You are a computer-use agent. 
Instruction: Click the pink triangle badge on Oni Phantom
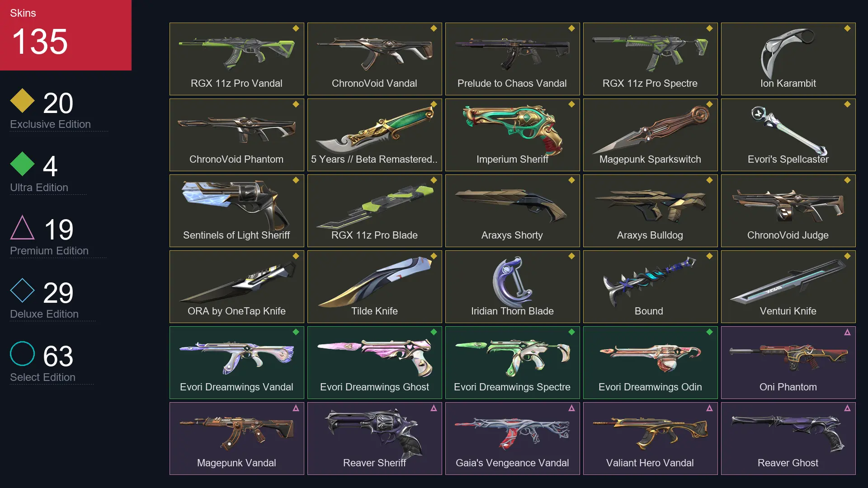coord(847,332)
